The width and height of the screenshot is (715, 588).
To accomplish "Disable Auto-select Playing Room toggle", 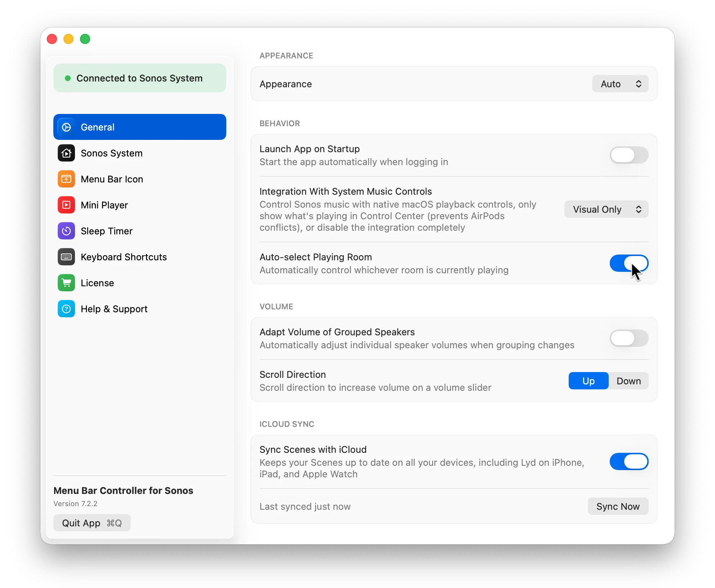I will coord(629,263).
